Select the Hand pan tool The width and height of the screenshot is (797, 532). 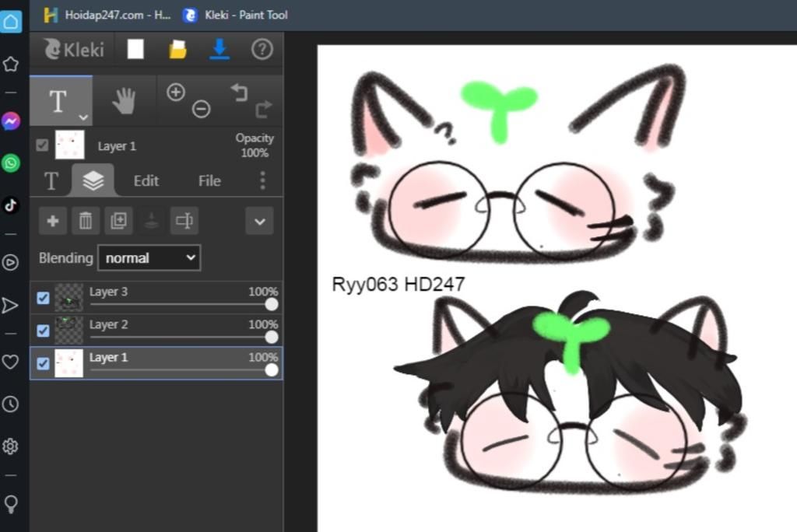(x=124, y=100)
